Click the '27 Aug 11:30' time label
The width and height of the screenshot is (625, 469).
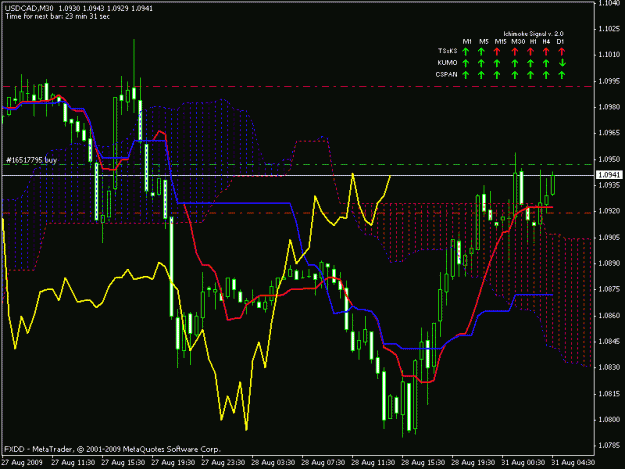73,463
